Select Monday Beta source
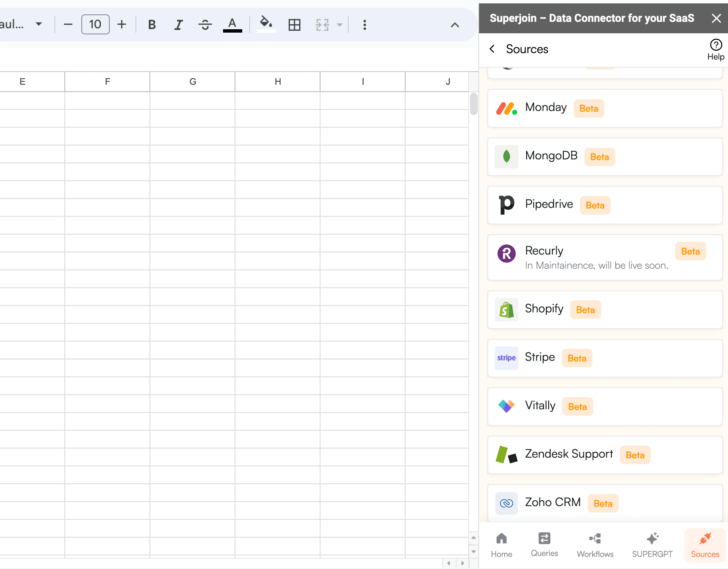This screenshot has height=569, width=728. 604,108
